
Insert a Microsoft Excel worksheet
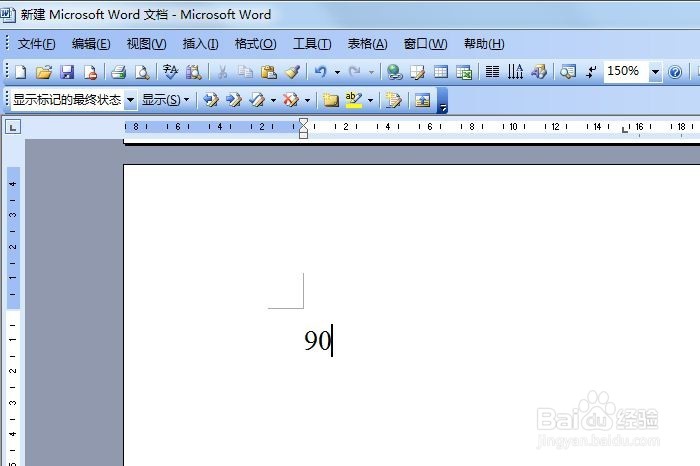coord(464,72)
